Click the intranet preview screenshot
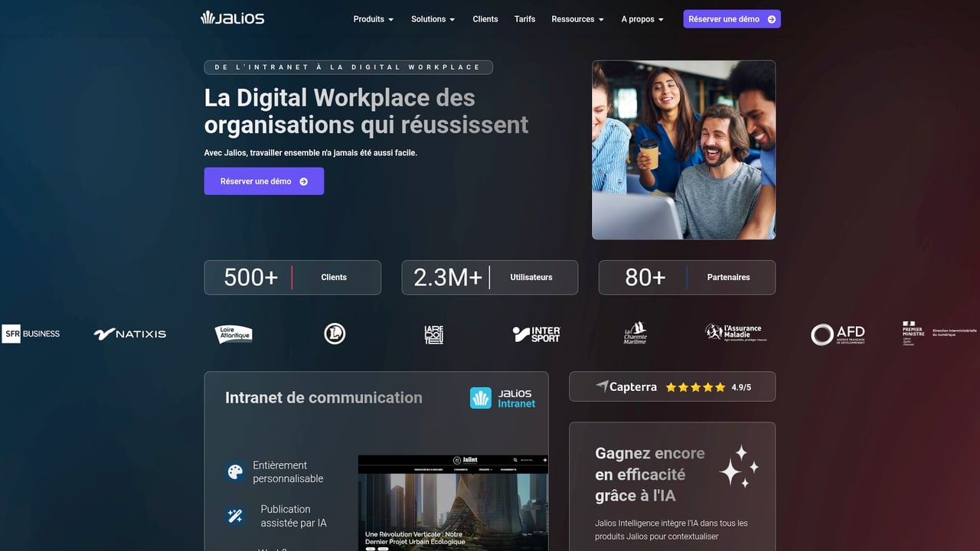The width and height of the screenshot is (980, 551). (452, 501)
